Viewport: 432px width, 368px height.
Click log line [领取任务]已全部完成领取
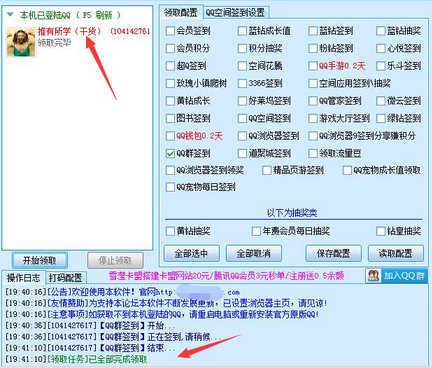tap(76, 359)
